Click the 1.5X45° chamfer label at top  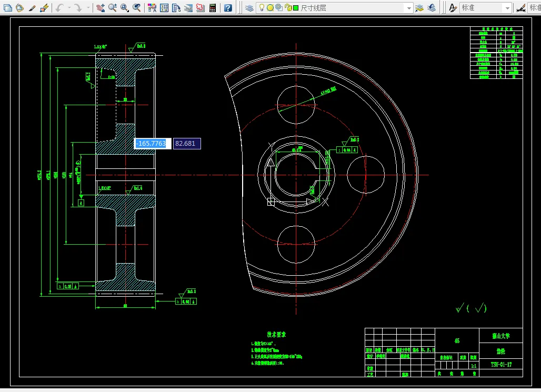pos(101,47)
